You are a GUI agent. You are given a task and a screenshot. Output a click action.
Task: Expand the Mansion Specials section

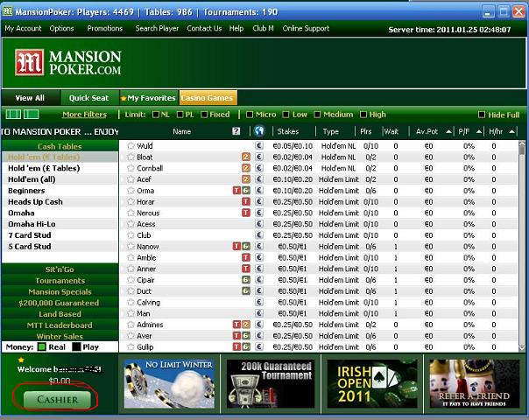click(x=60, y=291)
